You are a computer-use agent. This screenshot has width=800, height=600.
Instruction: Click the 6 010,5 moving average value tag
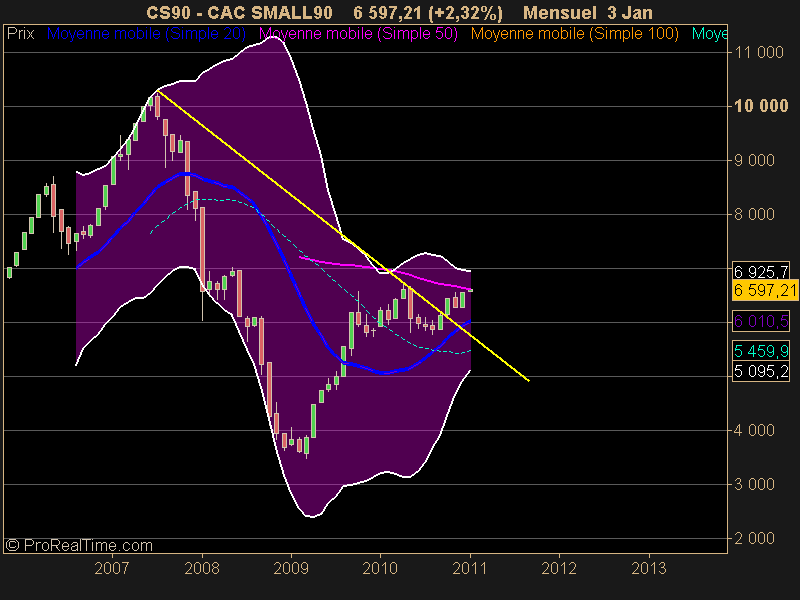click(x=761, y=321)
